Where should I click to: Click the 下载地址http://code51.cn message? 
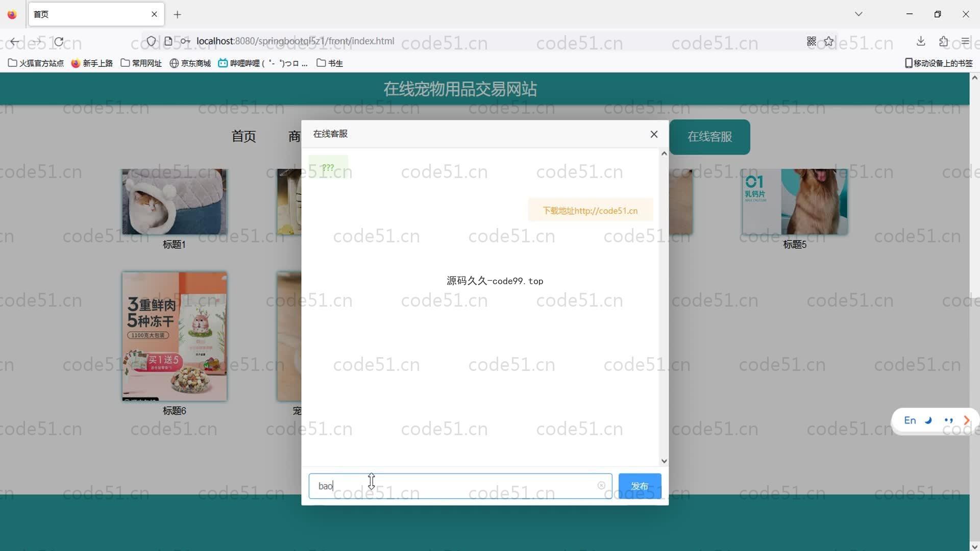tap(590, 210)
